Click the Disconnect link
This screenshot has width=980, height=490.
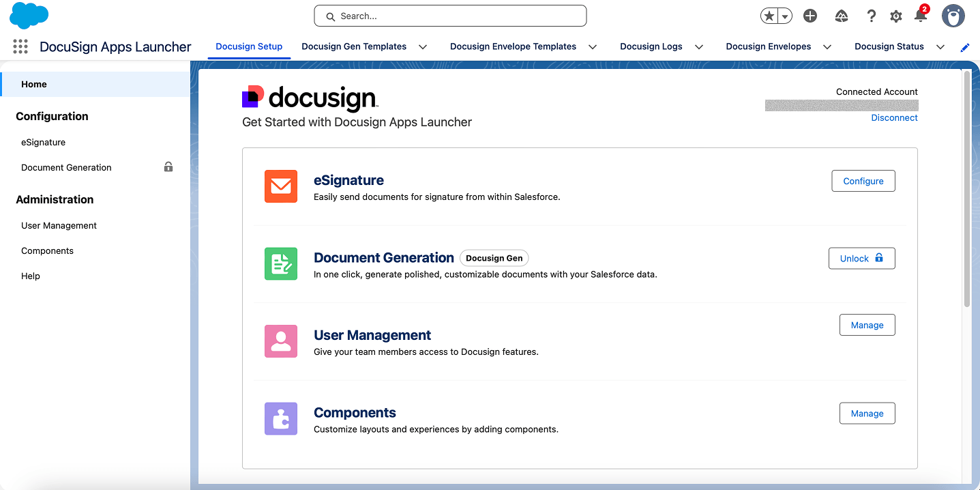894,117
